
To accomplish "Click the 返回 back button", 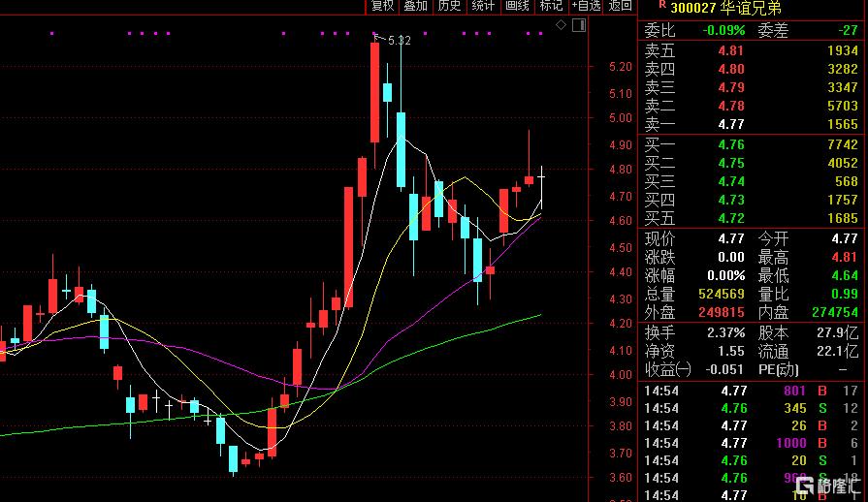I will [x=621, y=6].
